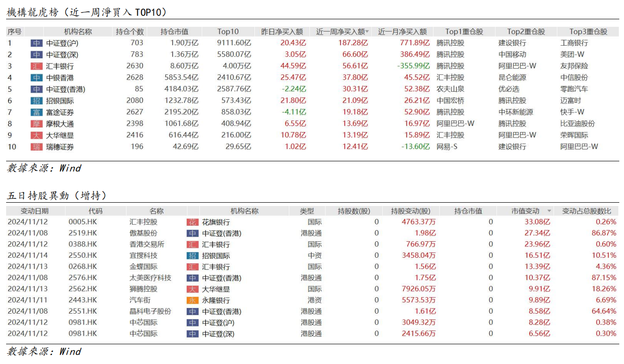Click the 9111.60亿 Top10 value
Image resolution: width=624 pixels, height=364 pixels.
click(234, 43)
